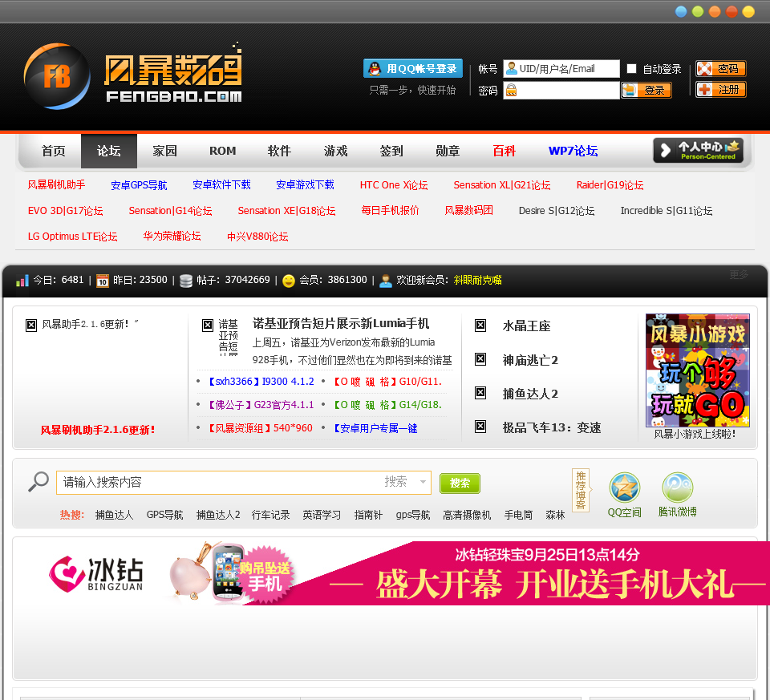Open 安卓游戏下载 link

click(305, 184)
